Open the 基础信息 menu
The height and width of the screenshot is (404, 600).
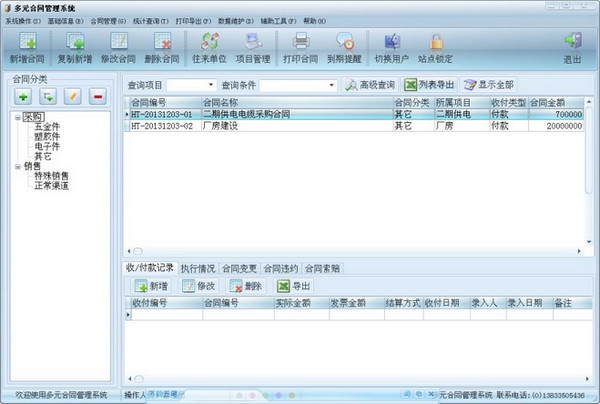click(x=65, y=21)
